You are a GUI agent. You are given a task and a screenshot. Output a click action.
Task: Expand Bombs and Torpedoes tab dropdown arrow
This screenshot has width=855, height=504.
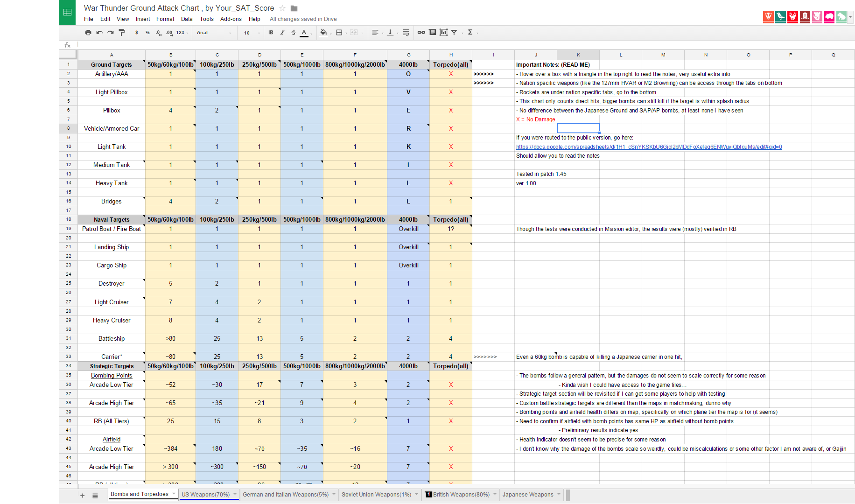[x=174, y=494]
